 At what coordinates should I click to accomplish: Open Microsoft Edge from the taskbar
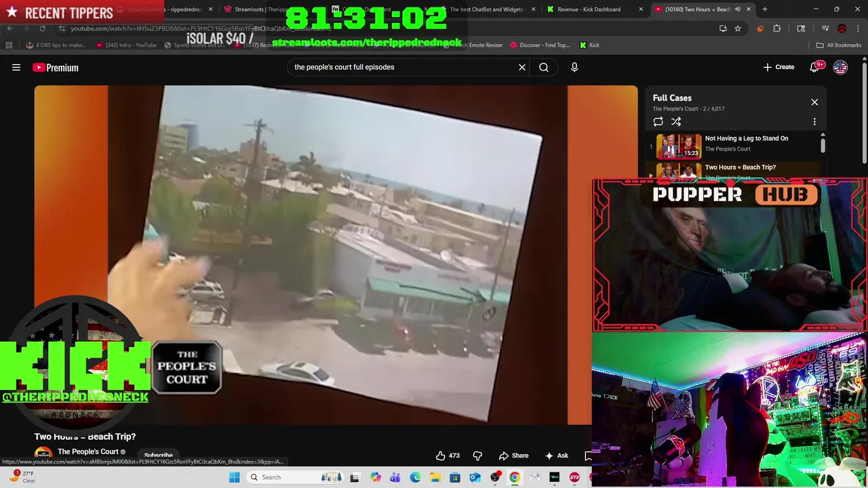pos(415,477)
